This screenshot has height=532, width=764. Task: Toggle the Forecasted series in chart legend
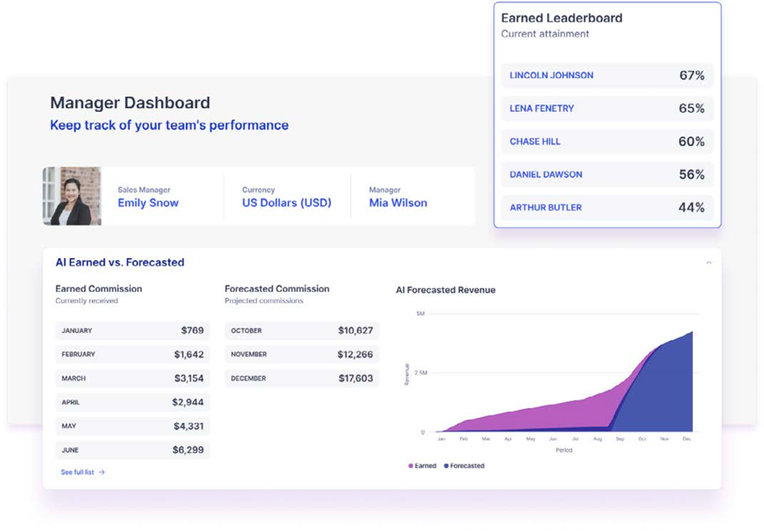coord(465,466)
